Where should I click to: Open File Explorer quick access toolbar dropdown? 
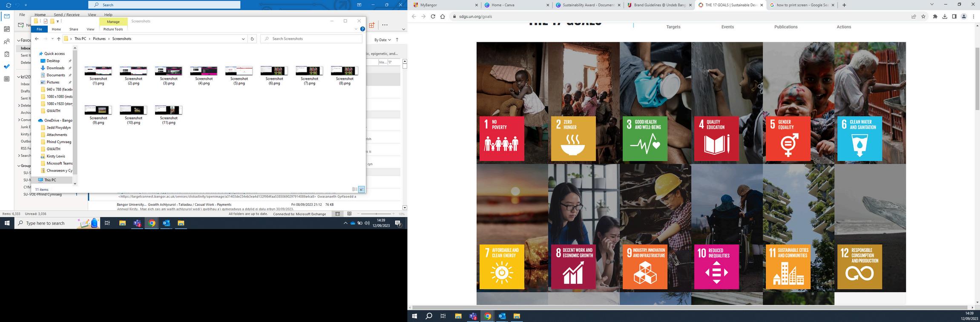57,21
